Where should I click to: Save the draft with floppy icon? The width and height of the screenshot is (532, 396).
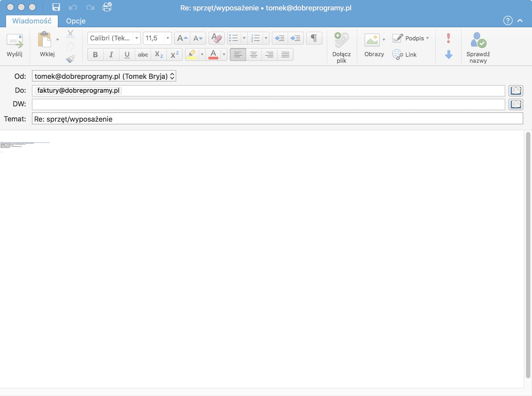pyautogui.click(x=56, y=7)
